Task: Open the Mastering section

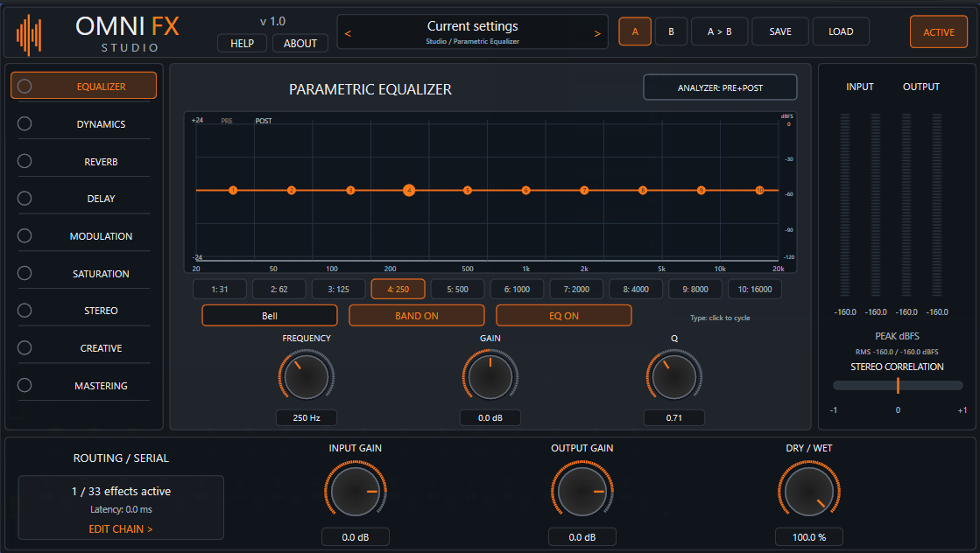Action: tap(101, 386)
